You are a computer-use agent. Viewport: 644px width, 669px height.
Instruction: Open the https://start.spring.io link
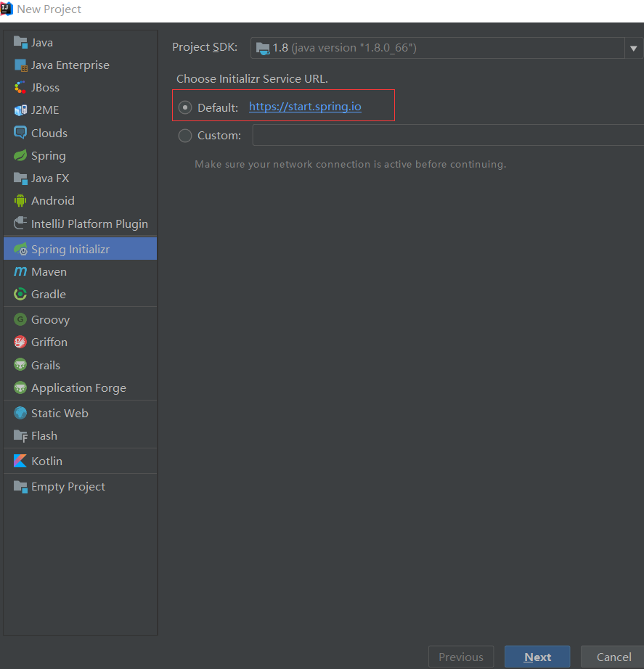[305, 107]
